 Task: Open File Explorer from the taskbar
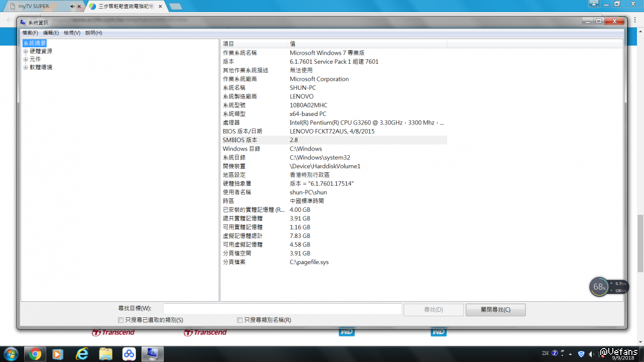[106, 354]
